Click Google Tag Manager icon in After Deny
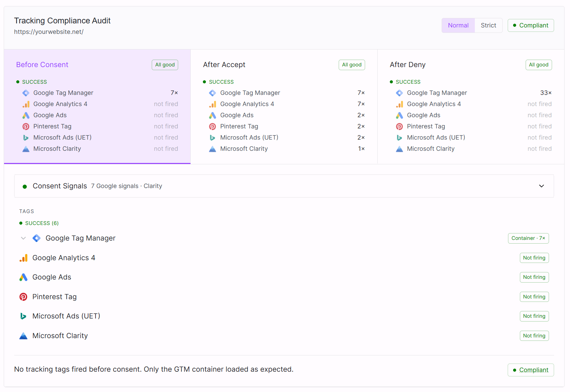570x392 pixels. [399, 93]
